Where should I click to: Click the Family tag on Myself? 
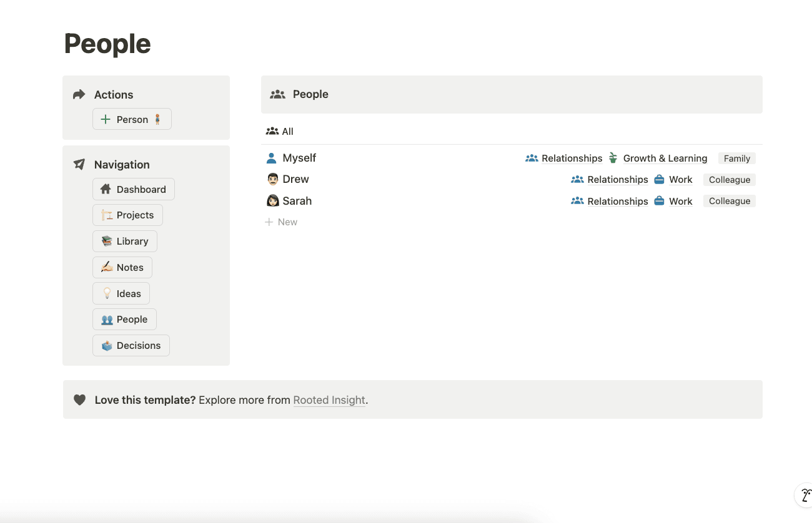736,159
